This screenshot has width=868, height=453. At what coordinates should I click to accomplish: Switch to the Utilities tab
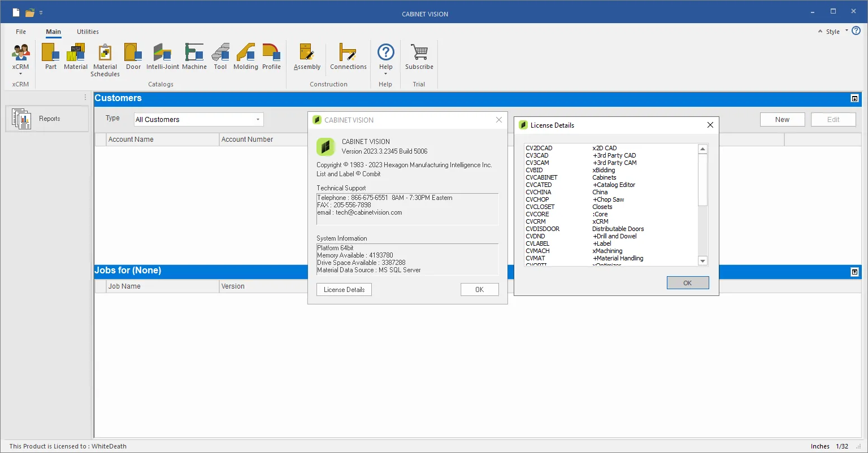(x=88, y=32)
